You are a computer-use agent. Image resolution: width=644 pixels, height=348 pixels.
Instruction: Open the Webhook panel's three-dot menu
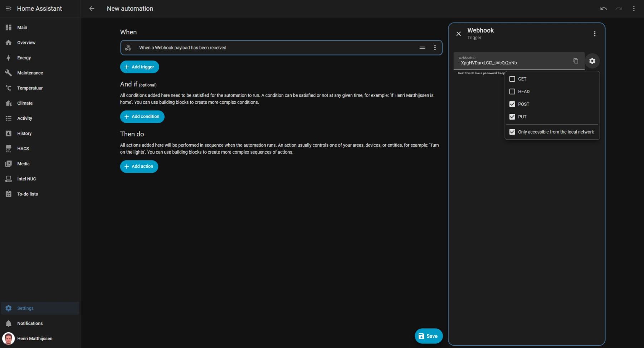[595, 34]
